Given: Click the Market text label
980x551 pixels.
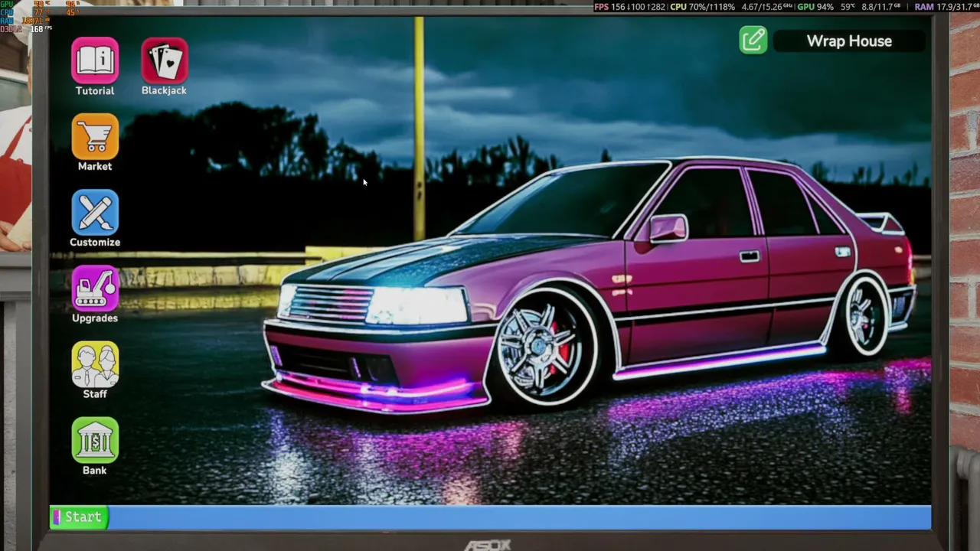Looking at the screenshot, I should (x=95, y=166).
